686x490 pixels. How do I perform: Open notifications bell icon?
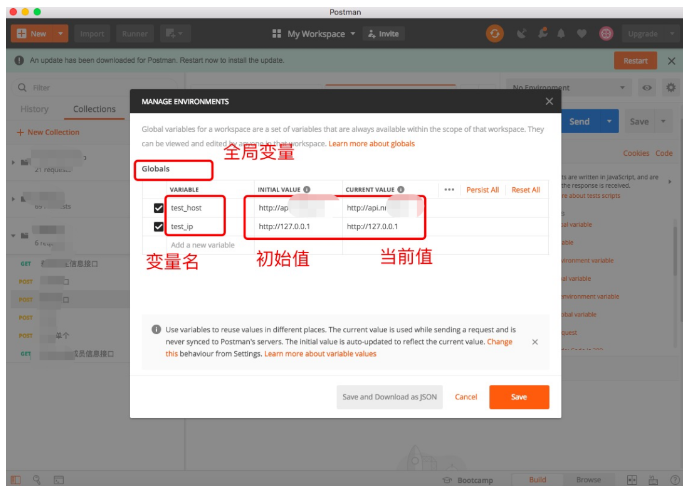pos(561,34)
